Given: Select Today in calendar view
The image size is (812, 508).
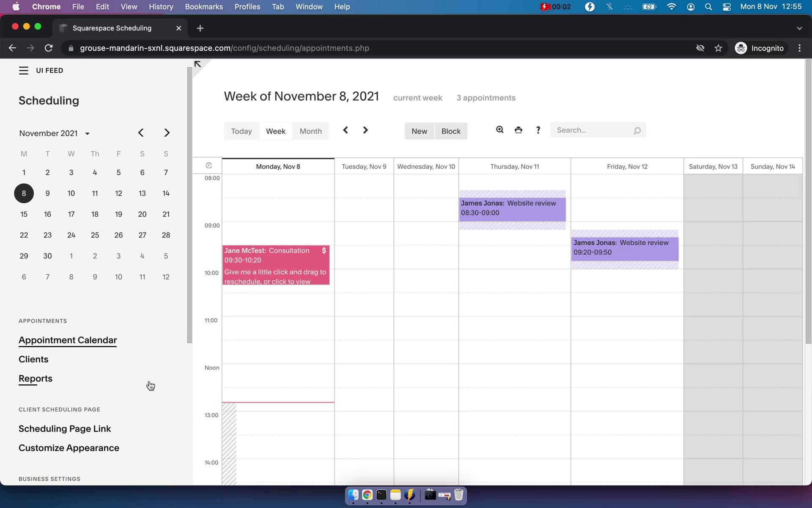Looking at the screenshot, I should (x=241, y=130).
